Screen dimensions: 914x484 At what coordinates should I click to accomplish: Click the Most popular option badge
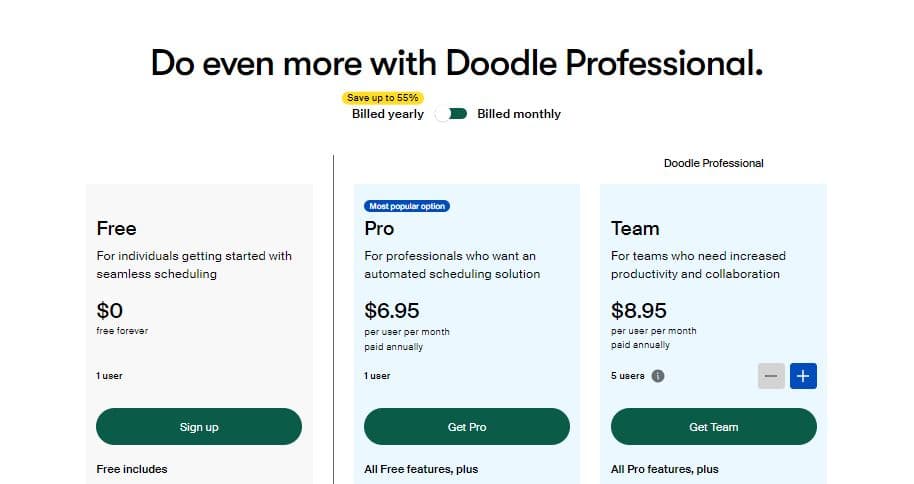point(407,206)
